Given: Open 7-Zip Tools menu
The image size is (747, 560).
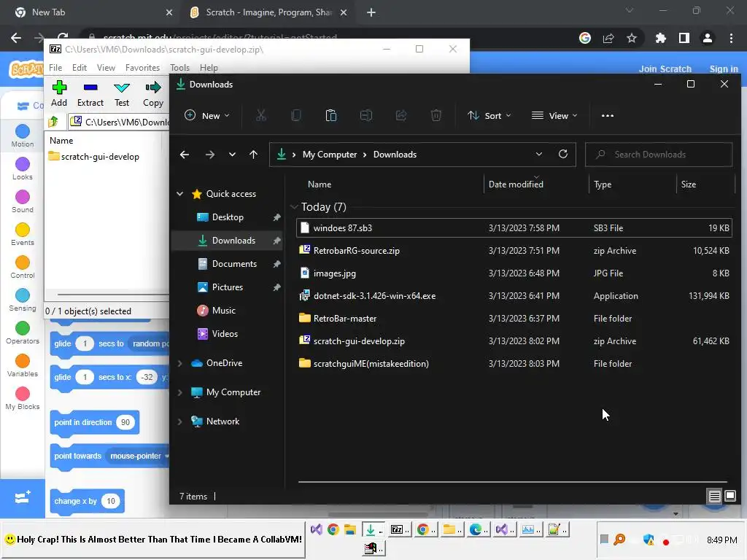Looking at the screenshot, I should pyautogui.click(x=179, y=68).
